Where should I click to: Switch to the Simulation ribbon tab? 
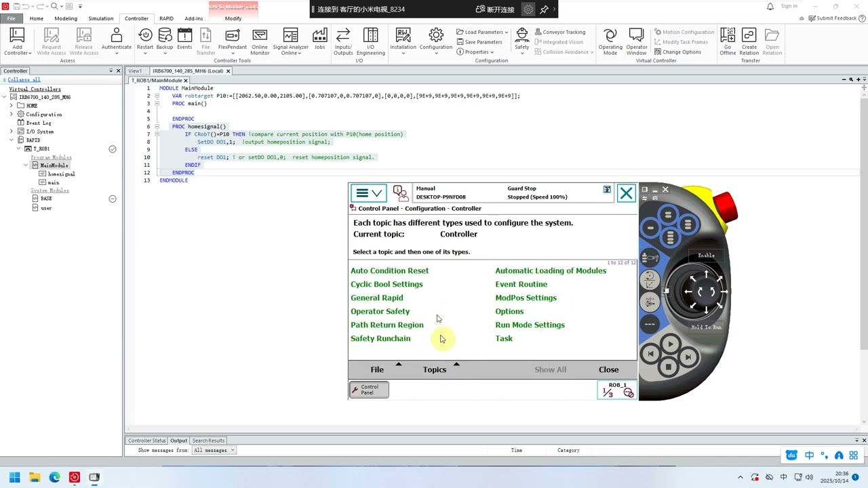(x=101, y=18)
